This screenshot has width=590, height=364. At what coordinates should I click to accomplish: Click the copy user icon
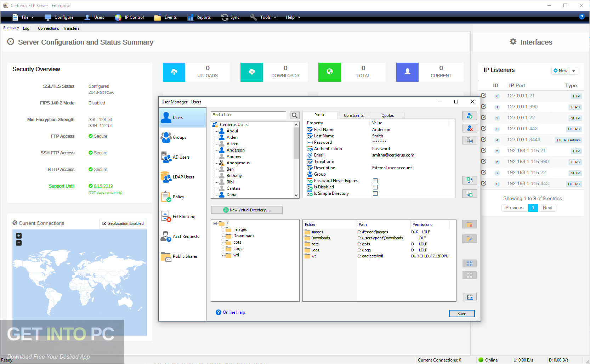coord(470,140)
